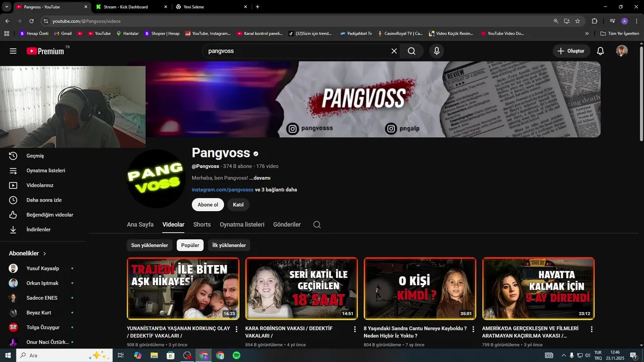Click the Windows Start button

point(8,355)
